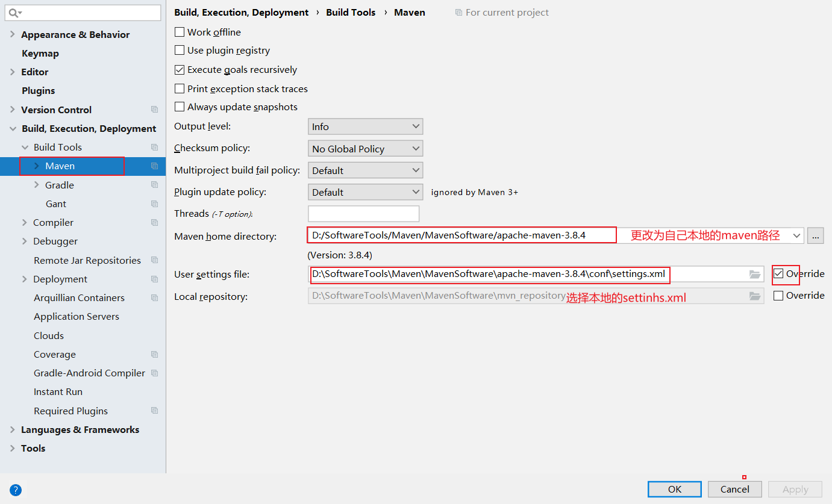The image size is (832, 504).
Task: Click the User settings file path field
Action: click(x=536, y=274)
